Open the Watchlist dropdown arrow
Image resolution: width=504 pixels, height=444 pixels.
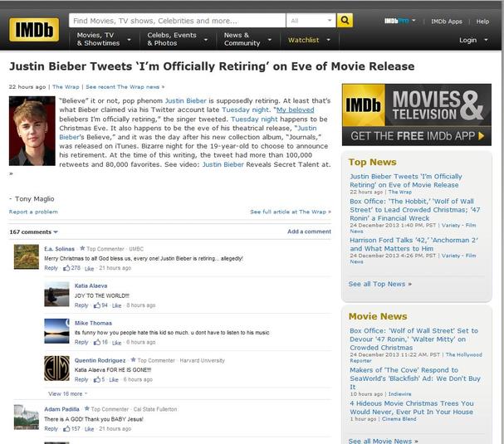[x=328, y=40]
